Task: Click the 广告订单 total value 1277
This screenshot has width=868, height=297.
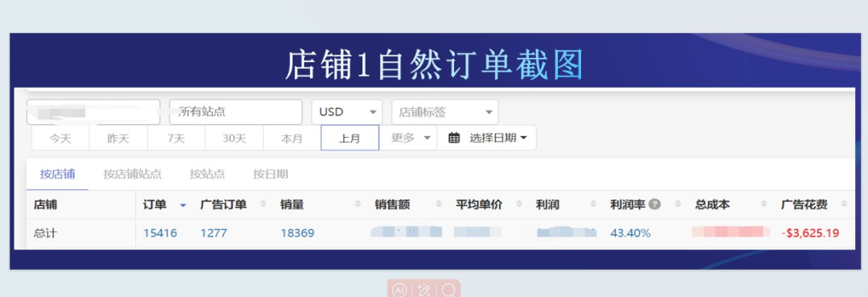Action: coord(214,233)
